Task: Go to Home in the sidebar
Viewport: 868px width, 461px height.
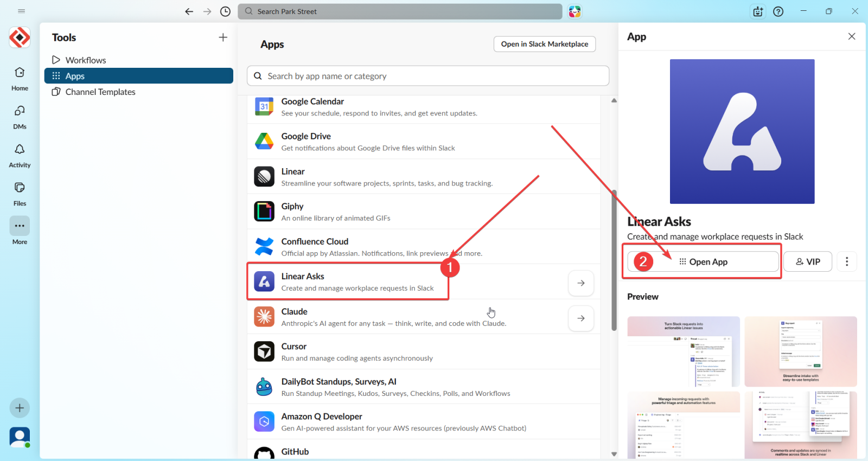Action: pyautogui.click(x=20, y=79)
